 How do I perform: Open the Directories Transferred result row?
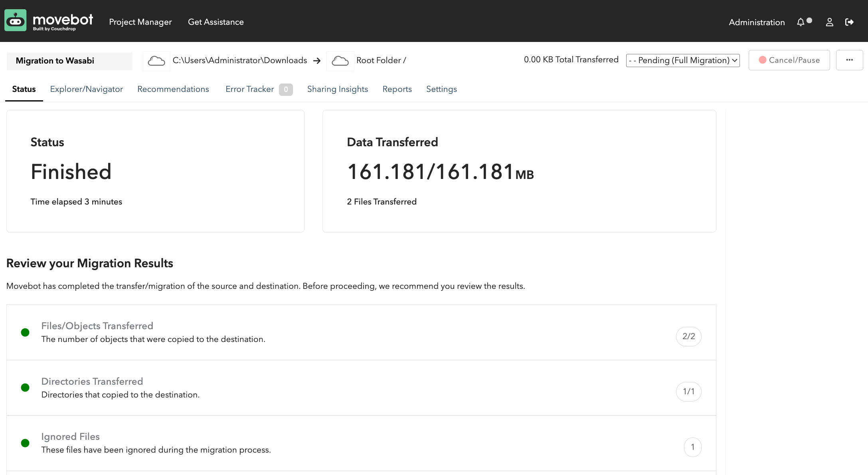tap(361, 388)
